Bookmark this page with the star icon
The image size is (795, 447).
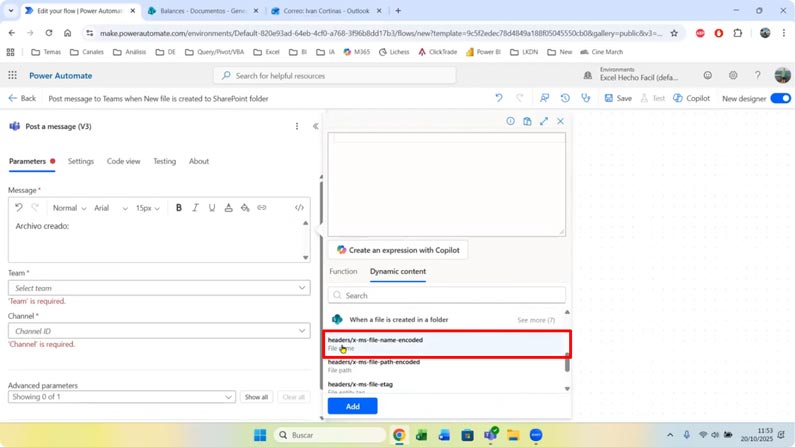(674, 33)
